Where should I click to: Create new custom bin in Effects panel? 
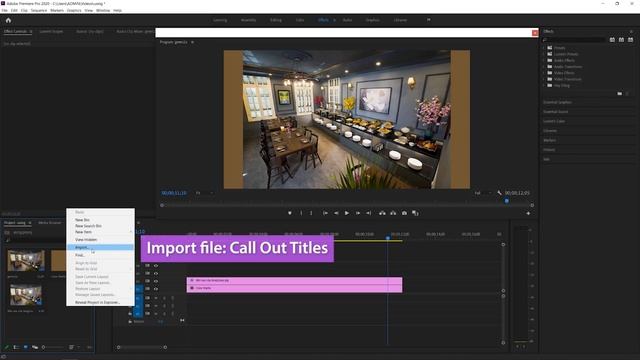tap(620, 93)
